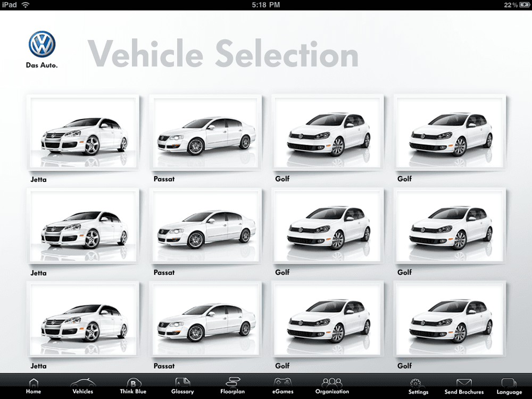This screenshot has height=399, width=532.
Task: Tap the Passat caption under the top-row card
Action: (164, 179)
